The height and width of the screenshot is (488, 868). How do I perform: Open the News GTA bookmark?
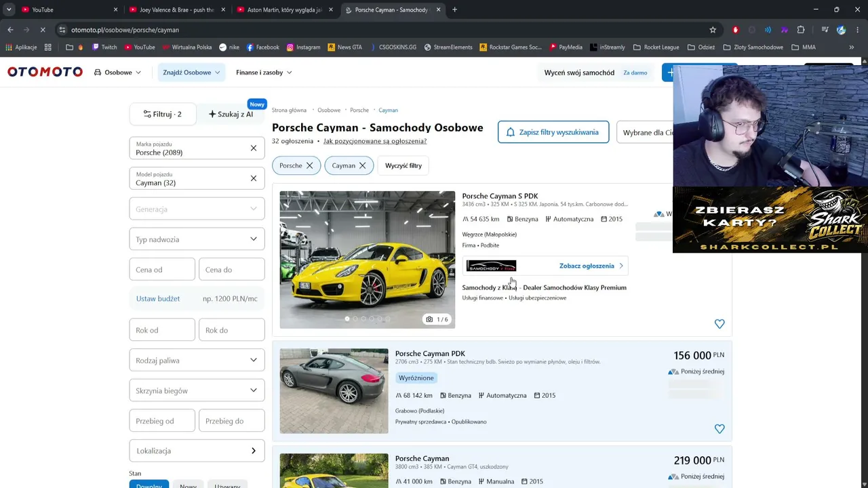pyautogui.click(x=344, y=47)
